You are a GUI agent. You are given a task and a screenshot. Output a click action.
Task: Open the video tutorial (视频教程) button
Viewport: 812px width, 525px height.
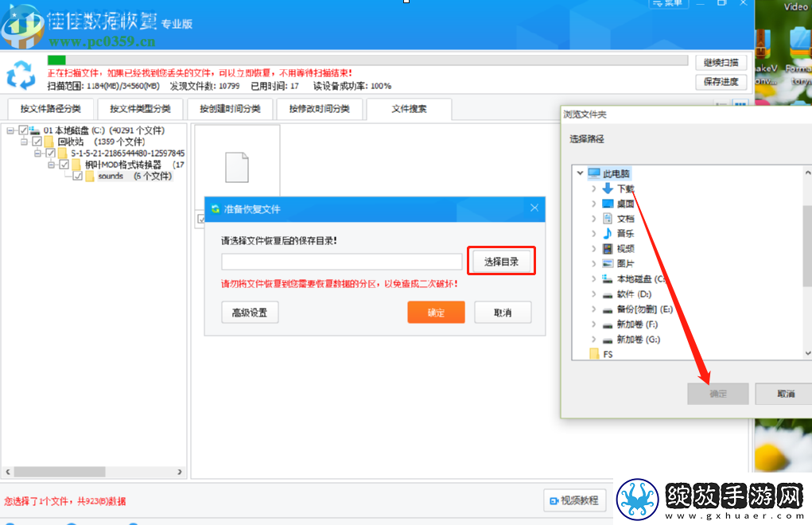[x=575, y=500]
